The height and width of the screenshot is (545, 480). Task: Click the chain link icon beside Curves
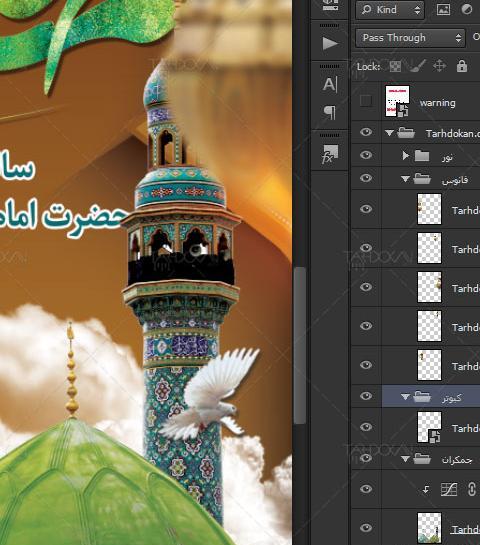(x=471, y=489)
